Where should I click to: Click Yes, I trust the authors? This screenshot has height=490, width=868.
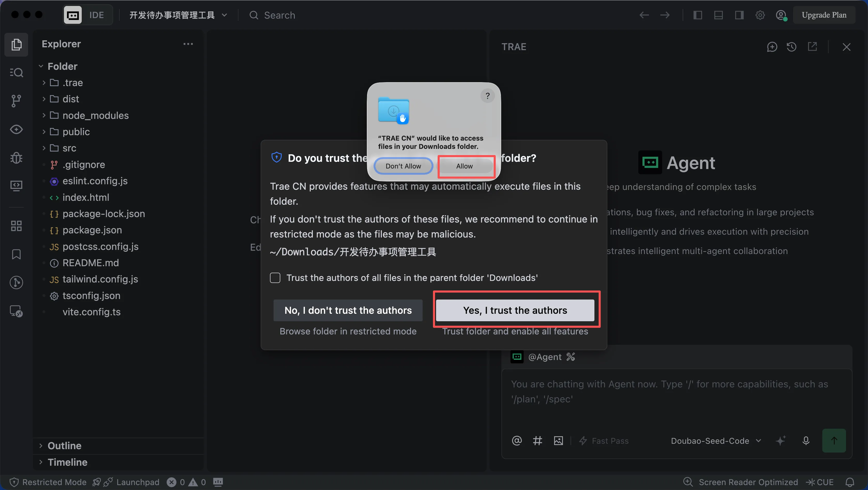click(515, 310)
